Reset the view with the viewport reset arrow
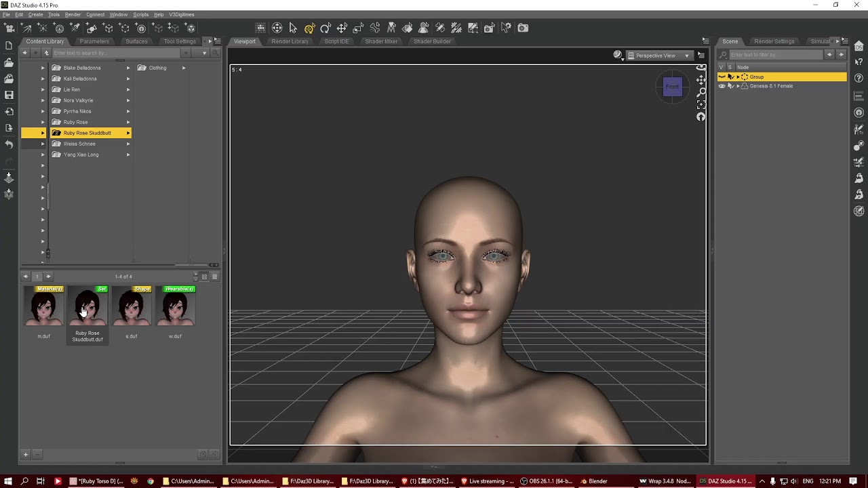Screen dimensions: 868x488 (701, 117)
